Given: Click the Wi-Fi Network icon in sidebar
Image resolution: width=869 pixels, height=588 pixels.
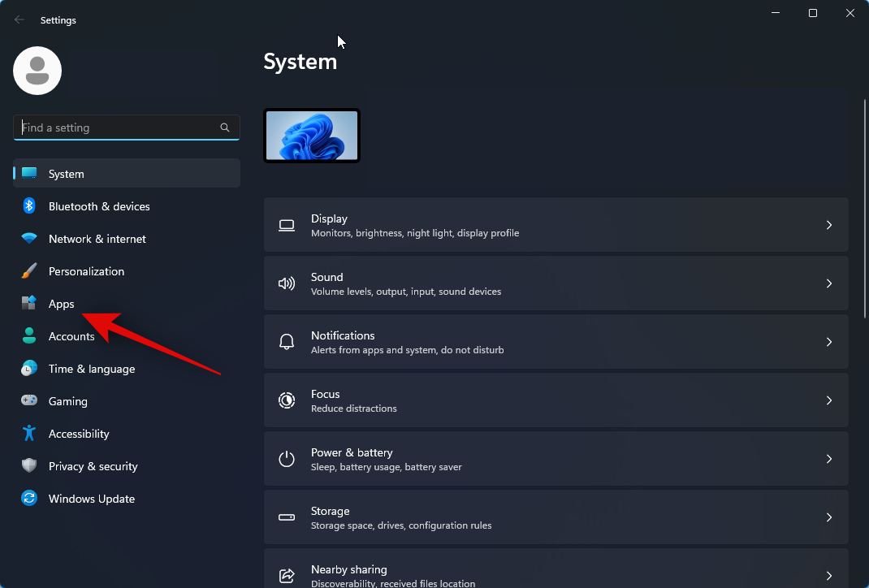Looking at the screenshot, I should [28, 238].
